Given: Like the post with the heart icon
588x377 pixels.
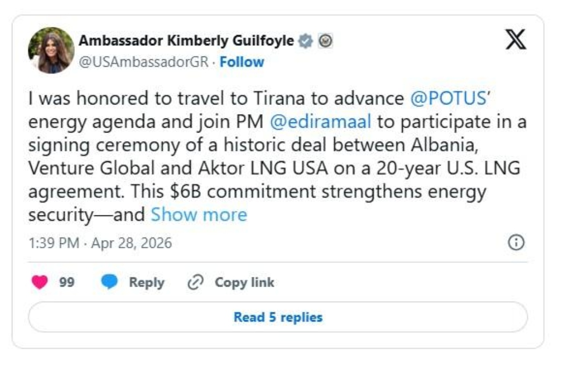Looking at the screenshot, I should [40, 283].
